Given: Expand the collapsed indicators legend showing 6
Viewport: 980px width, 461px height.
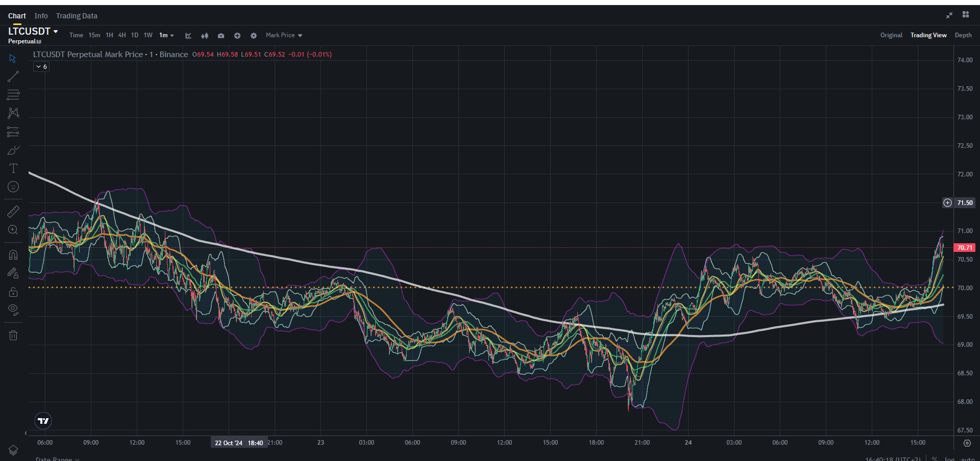Looking at the screenshot, I should 41,67.
